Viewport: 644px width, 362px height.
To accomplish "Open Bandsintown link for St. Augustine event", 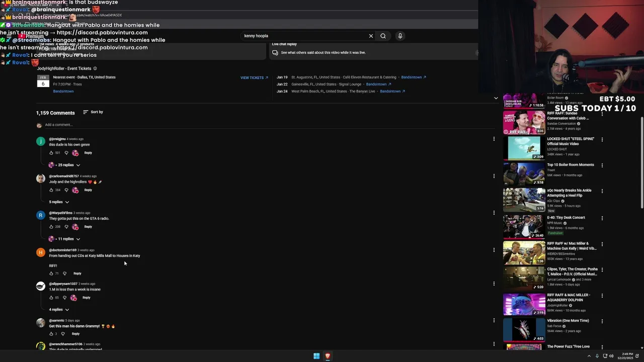I will tap(414, 77).
